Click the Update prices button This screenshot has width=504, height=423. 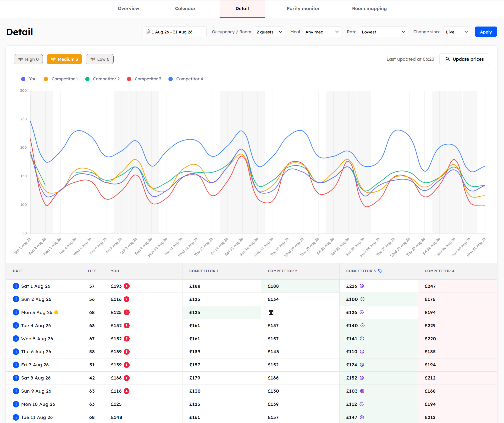[464, 59]
